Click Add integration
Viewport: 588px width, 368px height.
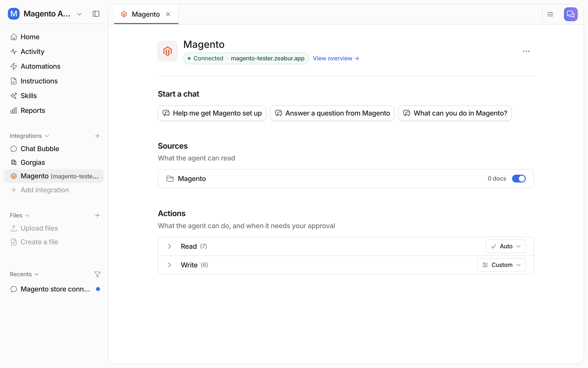point(54,190)
